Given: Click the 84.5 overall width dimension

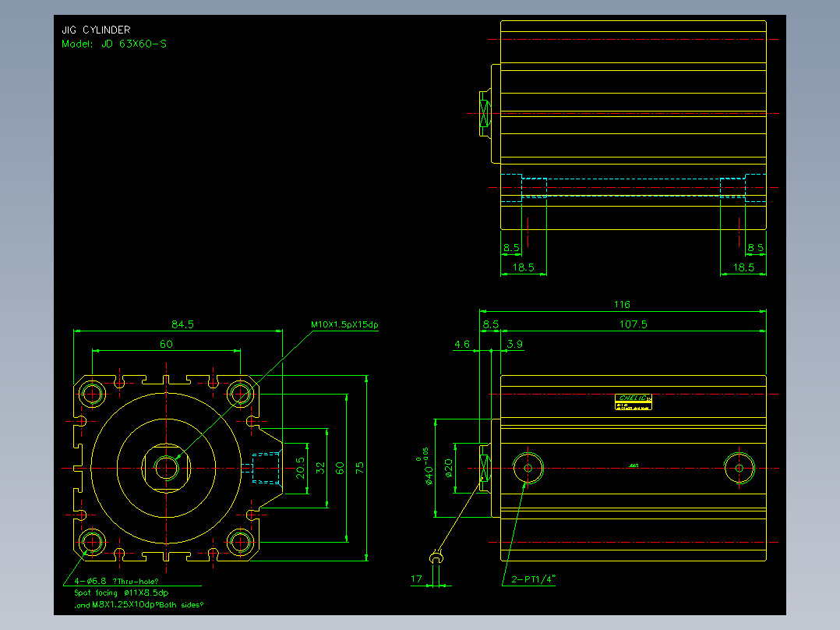Looking at the screenshot, I should tap(182, 324).
